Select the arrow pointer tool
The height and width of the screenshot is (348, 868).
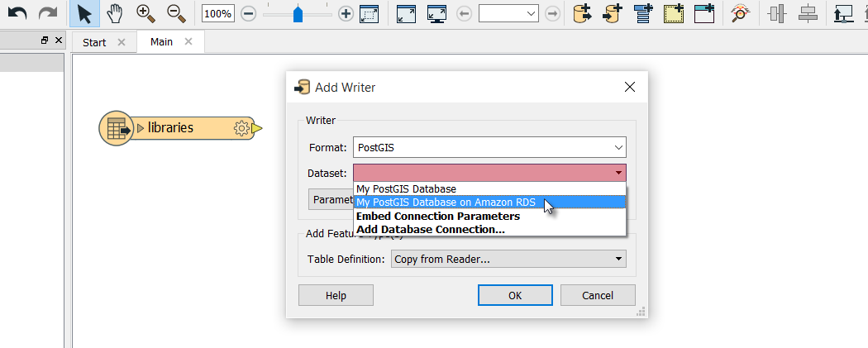coord(84,14)
